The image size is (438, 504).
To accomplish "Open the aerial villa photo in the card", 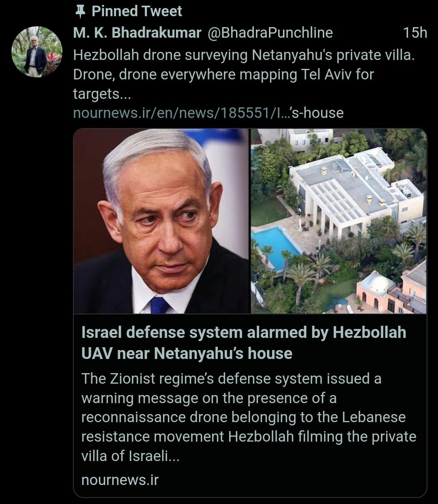I will click(x=339, y=221).
